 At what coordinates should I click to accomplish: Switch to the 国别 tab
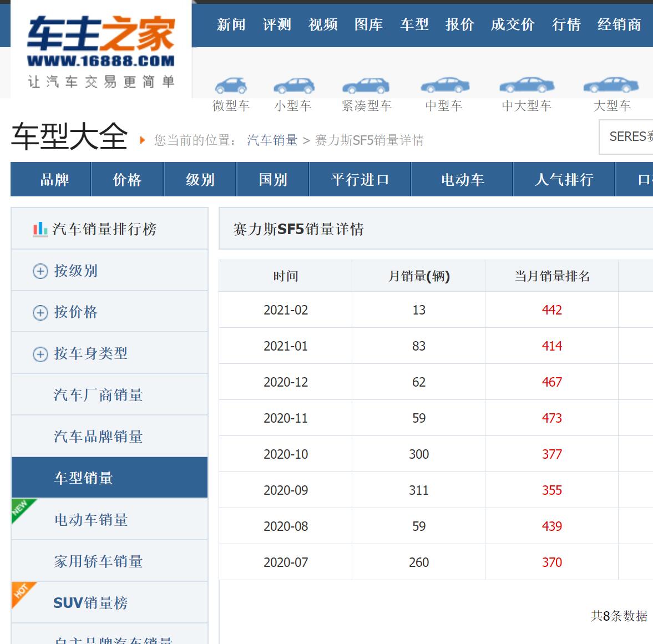(273, 179)
